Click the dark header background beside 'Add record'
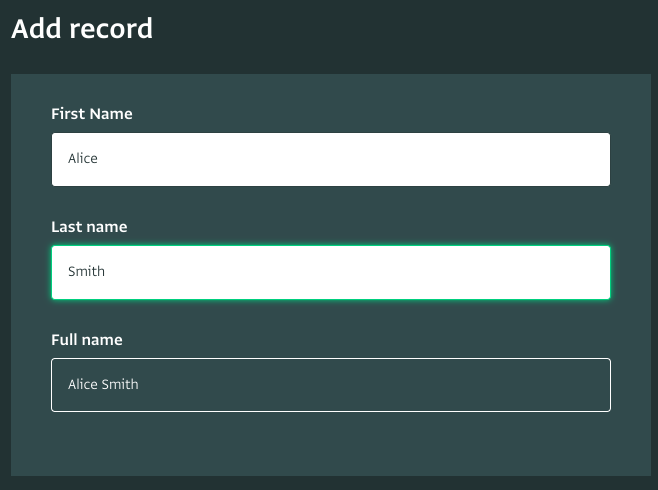 coord(403,29)
